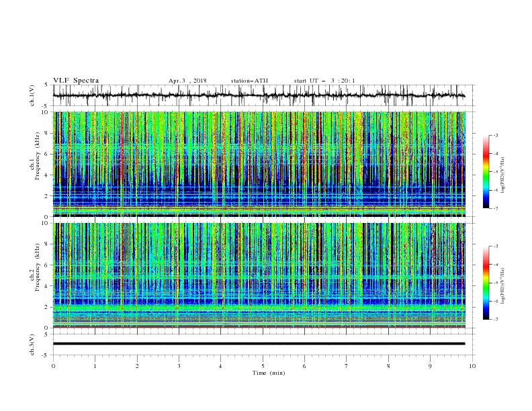This screenshot has height=411, width=532.
Task: Click "-3" on the ch.1 color scale
Action: click(495, 135)
